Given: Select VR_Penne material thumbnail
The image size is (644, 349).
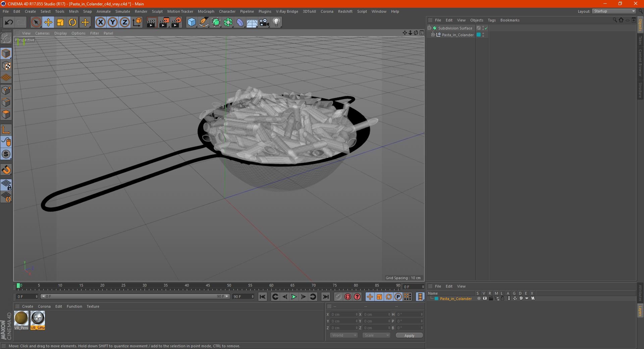Looking at the screenshot, I should click(x=21, y=320).
